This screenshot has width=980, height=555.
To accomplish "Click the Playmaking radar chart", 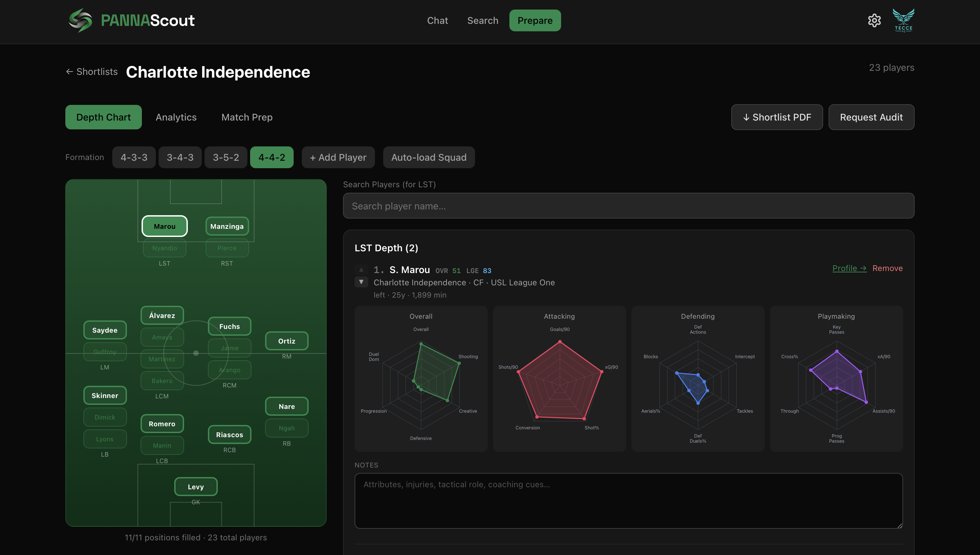I will tap(836, 379).
